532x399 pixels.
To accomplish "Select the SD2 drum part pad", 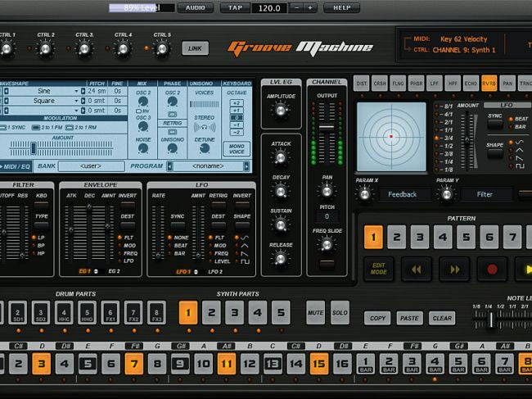I will point(40,312).
